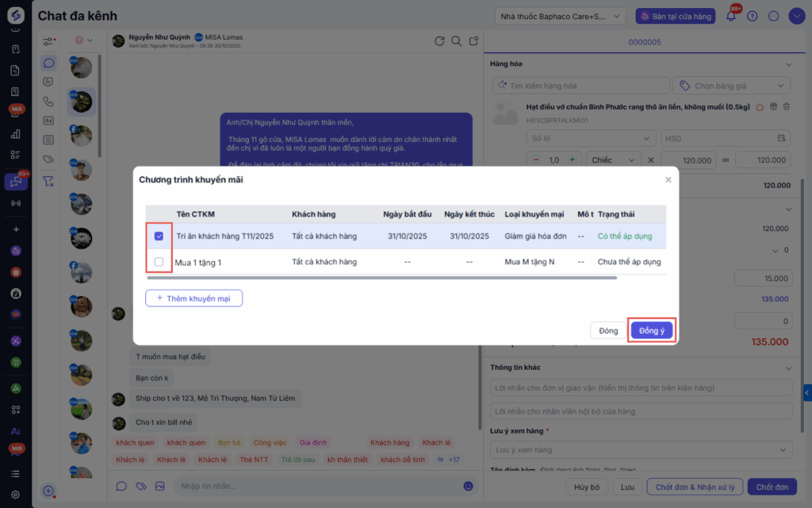Check the Tri ân khách hàng T11/2025 checkbox

[159, 236]
